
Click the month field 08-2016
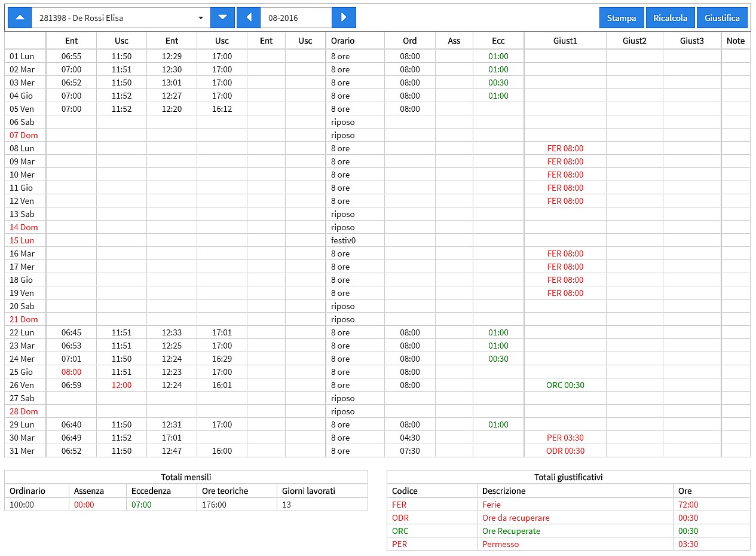coord(296,18)
